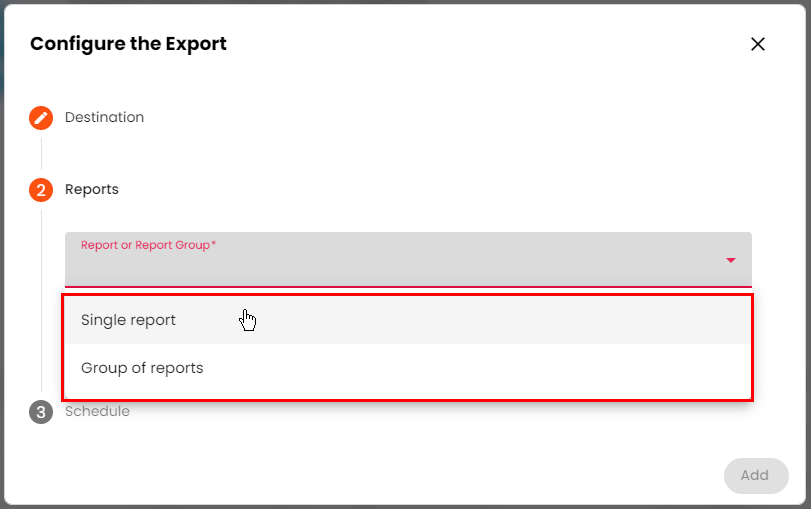
Task: Go to the Destination step label
Action: click(104, 118)
